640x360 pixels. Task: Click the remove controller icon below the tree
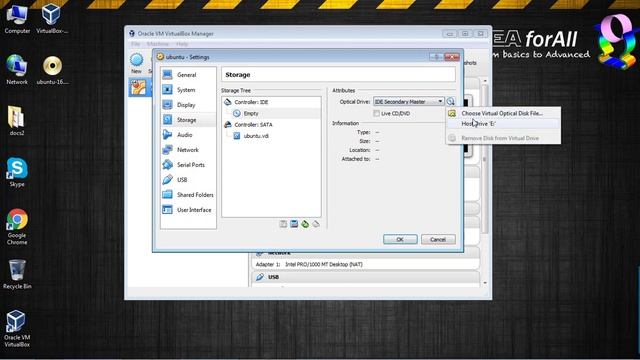(294, 224)
